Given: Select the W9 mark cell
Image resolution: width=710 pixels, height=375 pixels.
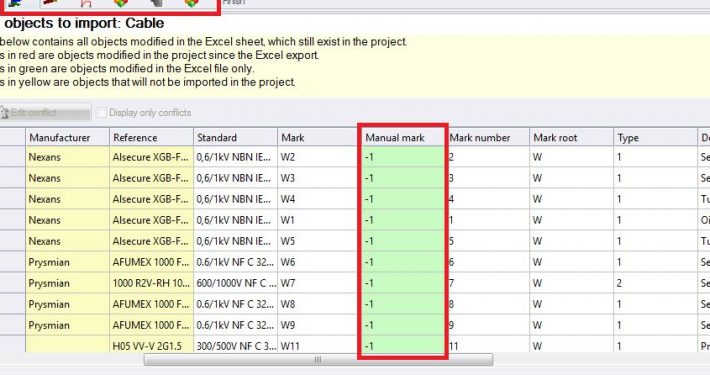Looking at the screenshot, I should [319, 325].
